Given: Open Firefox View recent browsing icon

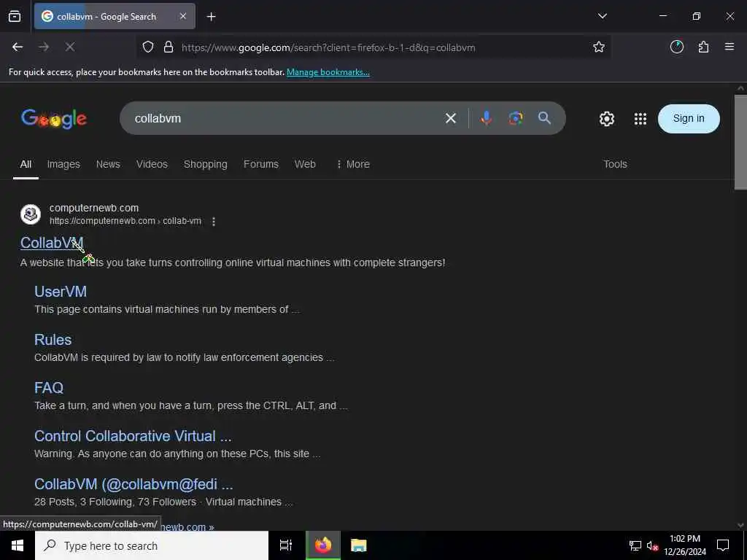Looking at the screenshot, I should 15,16.
